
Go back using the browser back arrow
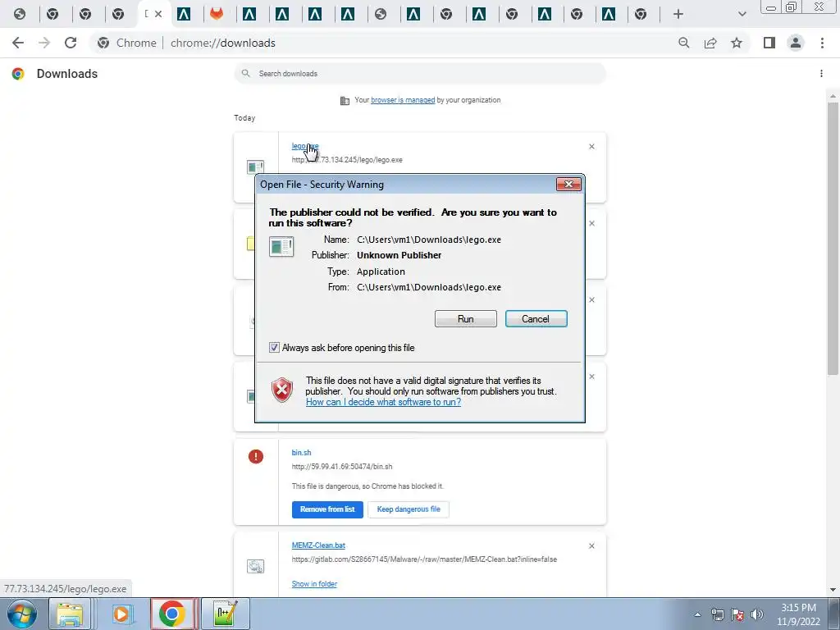pos(18,43)
